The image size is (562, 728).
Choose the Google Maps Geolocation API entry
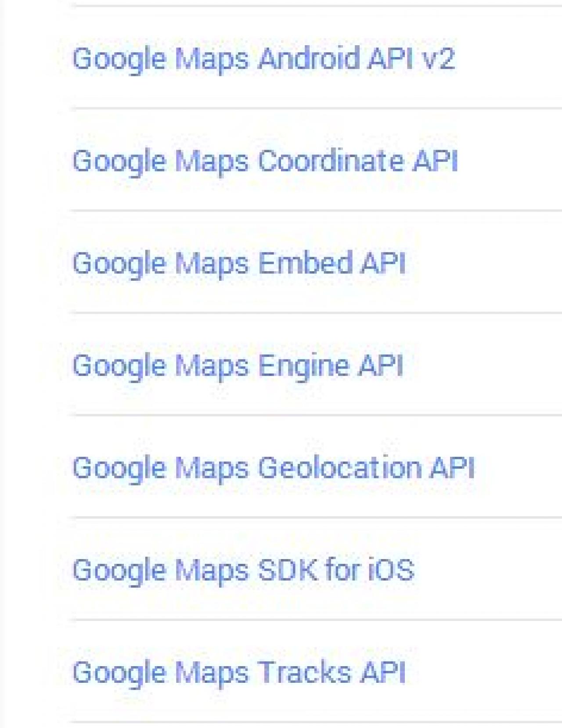click(x=274, y=468)
